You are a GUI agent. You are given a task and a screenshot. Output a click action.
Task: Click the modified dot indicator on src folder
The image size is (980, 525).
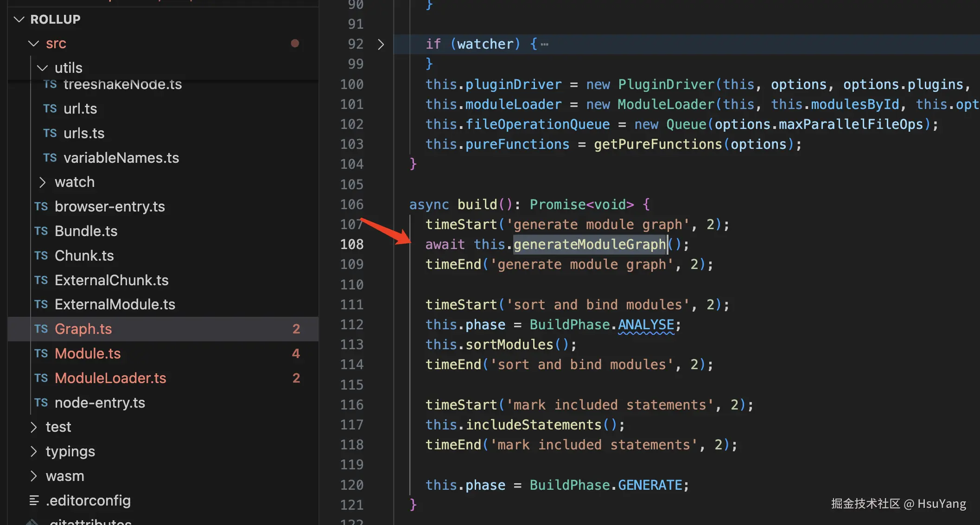click(295, 43)
